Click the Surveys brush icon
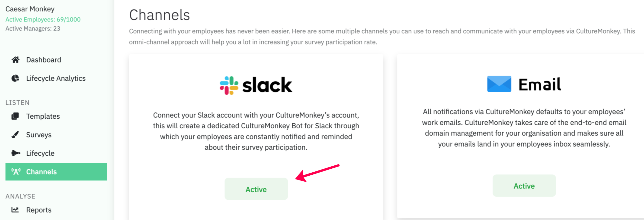Screen dimensions: 644x220 [16, 135]
